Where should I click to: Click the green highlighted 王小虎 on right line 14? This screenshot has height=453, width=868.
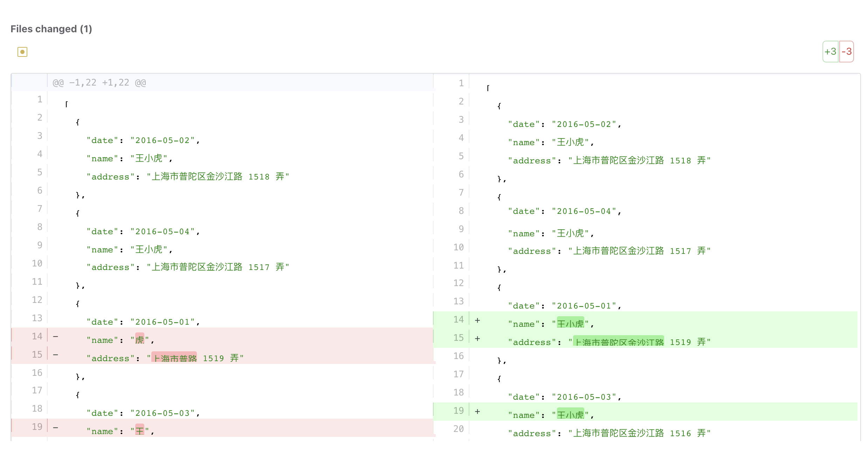(x=570, y=323)
